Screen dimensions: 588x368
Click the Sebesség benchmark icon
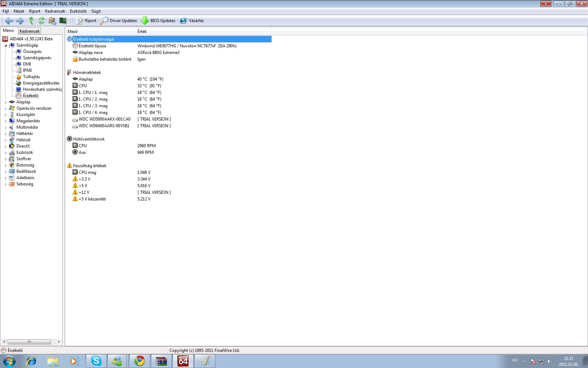point(12,184)
